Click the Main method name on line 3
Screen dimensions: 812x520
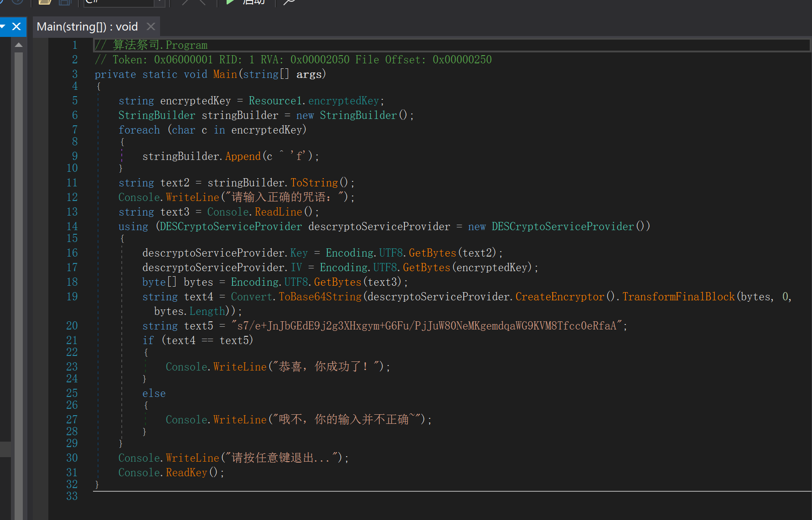(225, 74)
